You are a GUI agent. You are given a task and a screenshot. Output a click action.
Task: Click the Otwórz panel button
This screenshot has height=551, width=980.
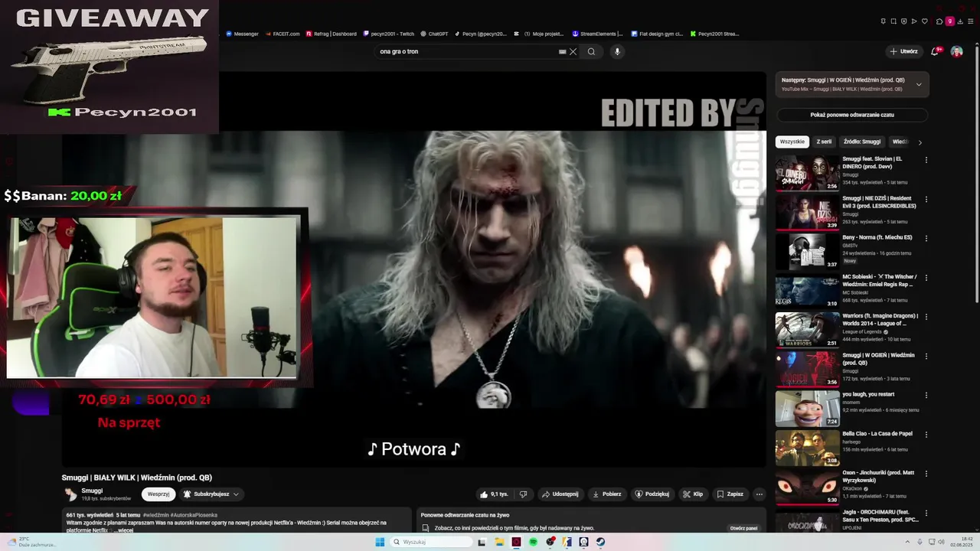click(x=743, y=528)
